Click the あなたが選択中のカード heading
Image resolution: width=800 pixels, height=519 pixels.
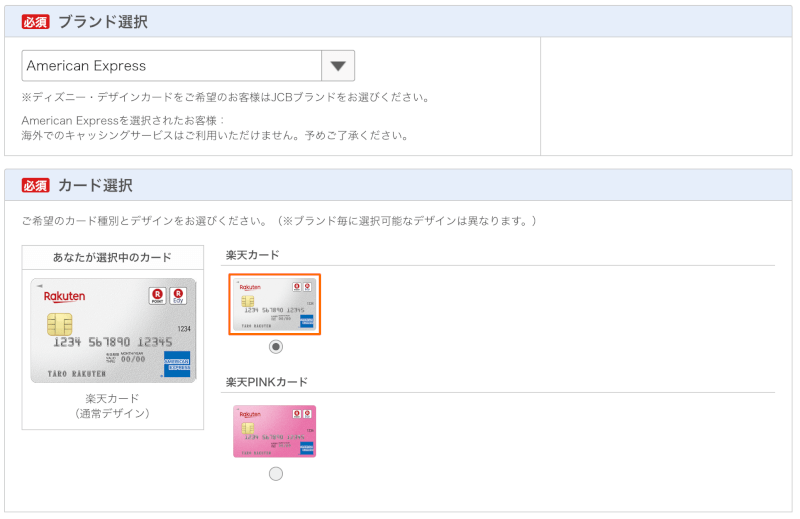click(x=112, y=257)
